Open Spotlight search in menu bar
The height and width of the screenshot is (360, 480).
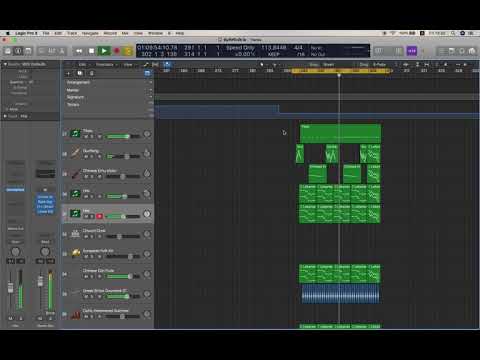point(453,33)
